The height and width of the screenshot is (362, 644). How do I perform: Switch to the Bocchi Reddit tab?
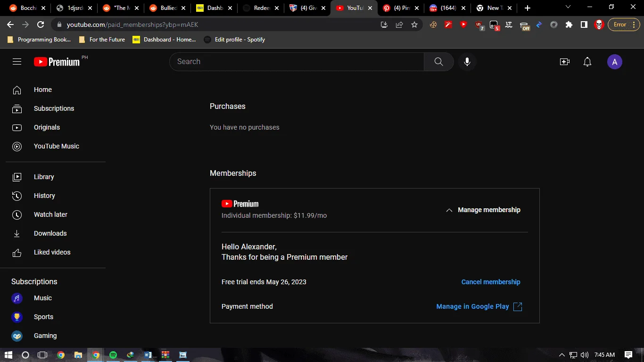click(28, 8)
